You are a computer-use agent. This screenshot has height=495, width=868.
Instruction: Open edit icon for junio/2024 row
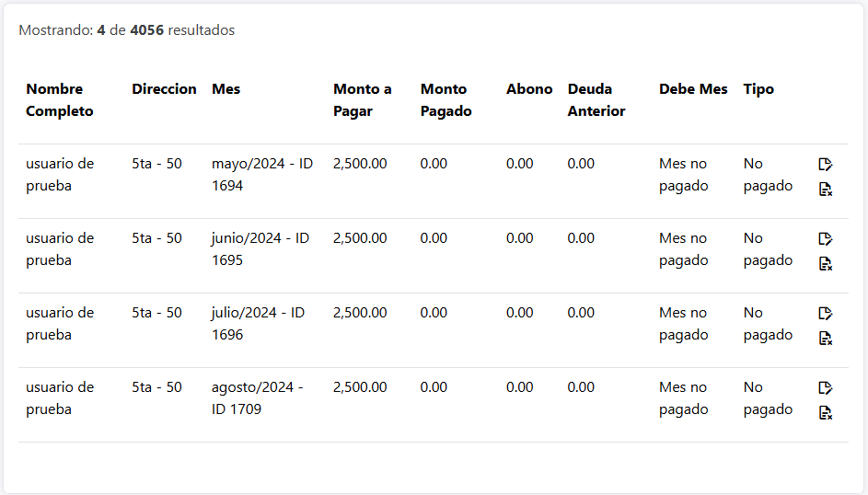click(x=826, y=239)
